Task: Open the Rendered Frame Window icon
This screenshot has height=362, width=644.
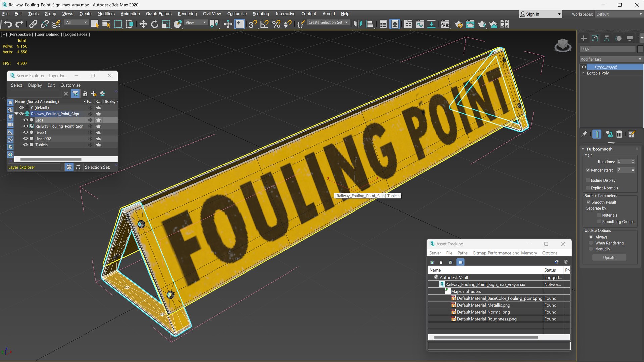Action: point(470,24)
